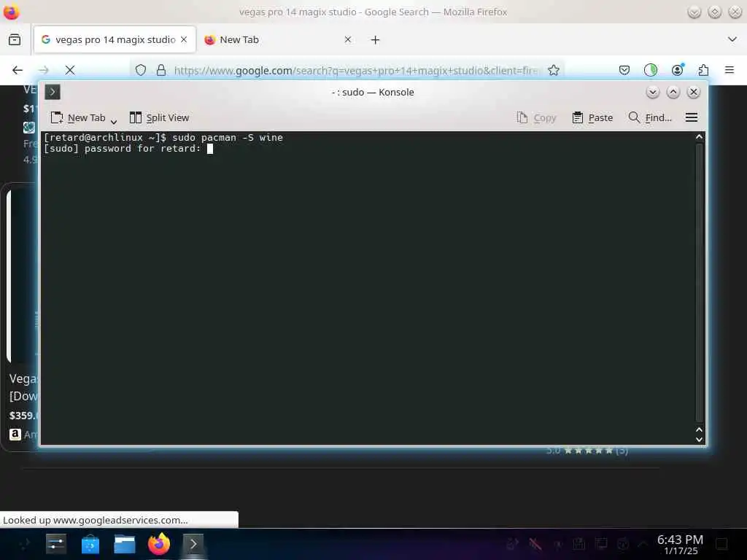
Task: Open a new Firefox tab with plus button
Action: point(376,40)
